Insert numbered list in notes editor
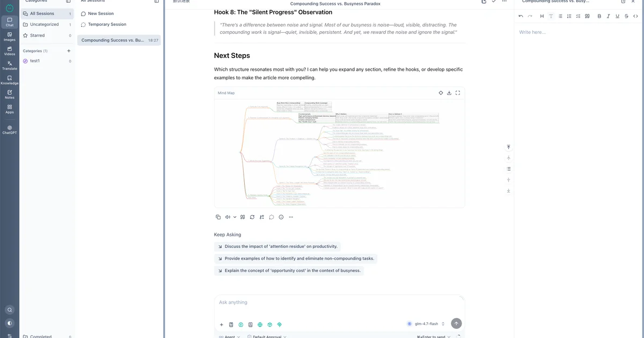Viewport: 644px width, 338px height. click(x=569, y=16)
